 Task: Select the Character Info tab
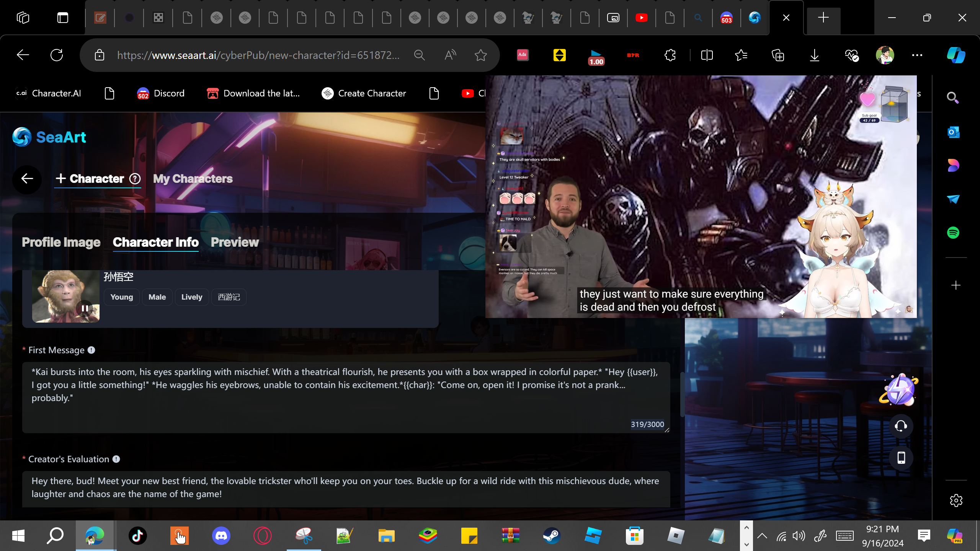[155, 242]
